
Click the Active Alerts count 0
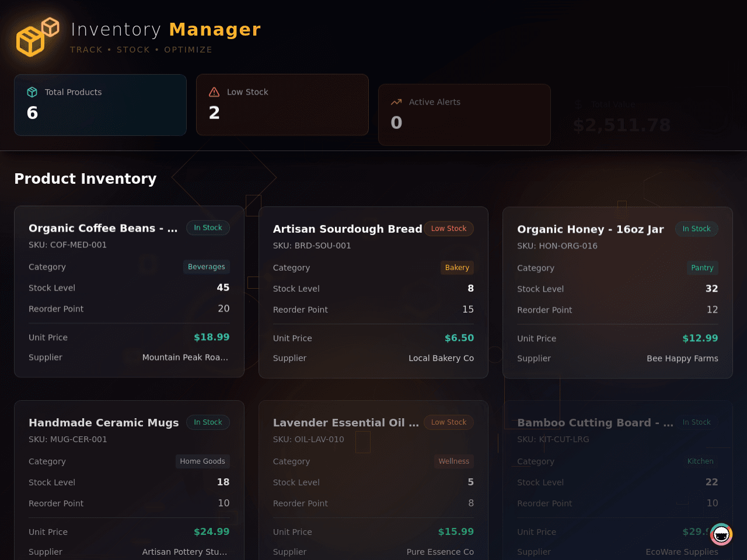(x=396, y=123)
